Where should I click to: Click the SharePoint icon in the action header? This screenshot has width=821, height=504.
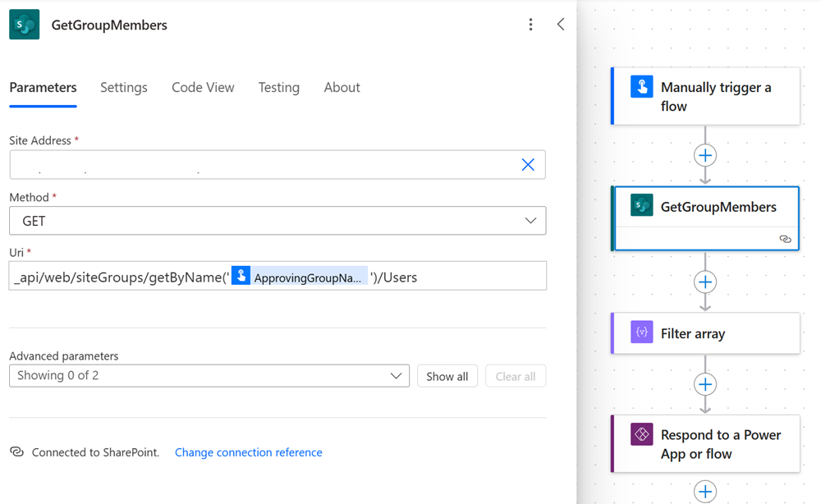click(23, 24)
